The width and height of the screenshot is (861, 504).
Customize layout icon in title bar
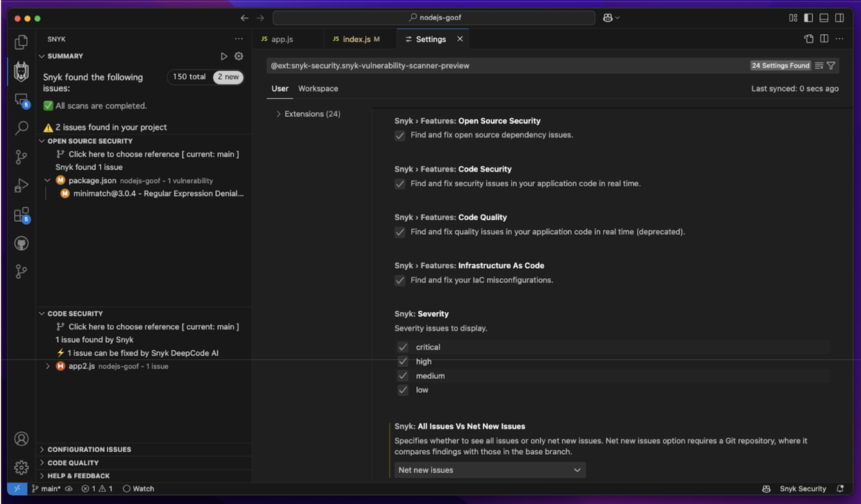tap(793, 18)
